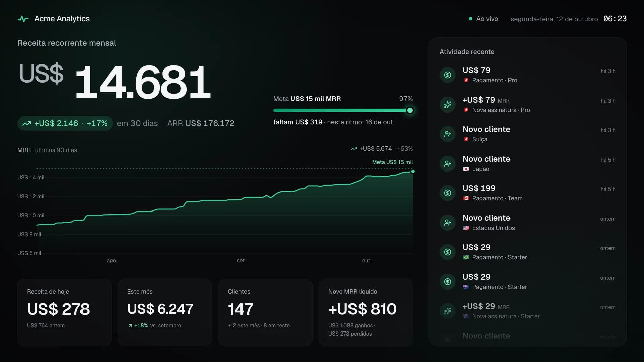The height and width of the screenshot is (362, 644).
Task: Click the Swiss flag next to Suíça
Action: pyautogui.click(x=466, y=139)
